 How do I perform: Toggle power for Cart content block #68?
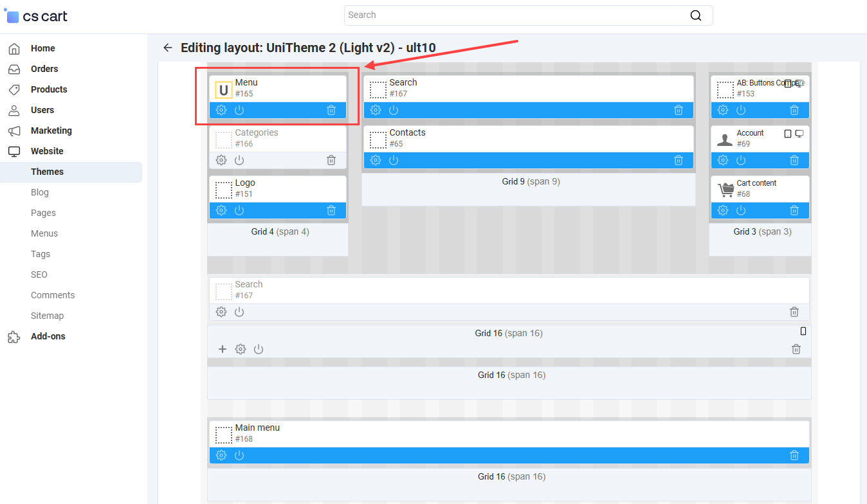[x=741, y=210]
